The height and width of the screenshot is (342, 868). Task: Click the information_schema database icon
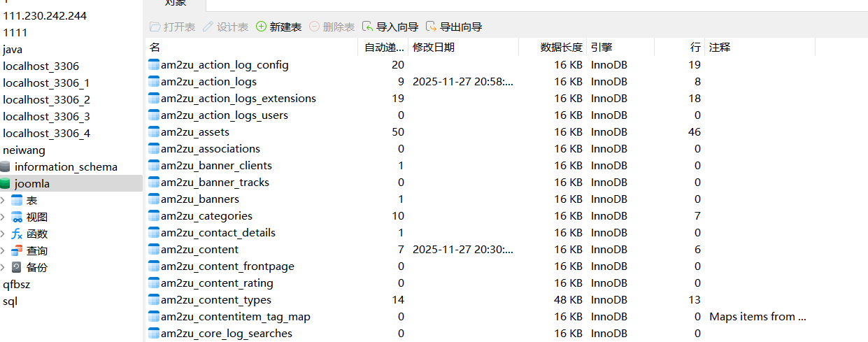tap(6, 167)
